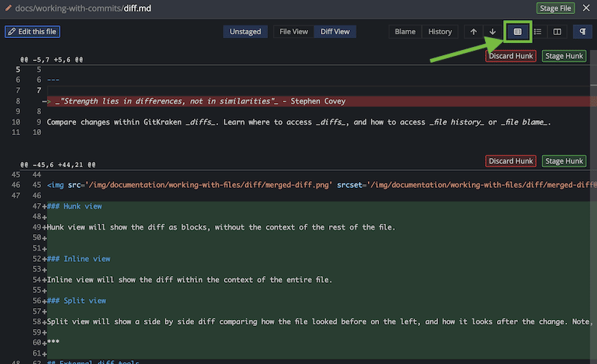Switch to Diff View tab
Image resolution: width=597 pixels, height=364 pixels.
pos(335,31)
